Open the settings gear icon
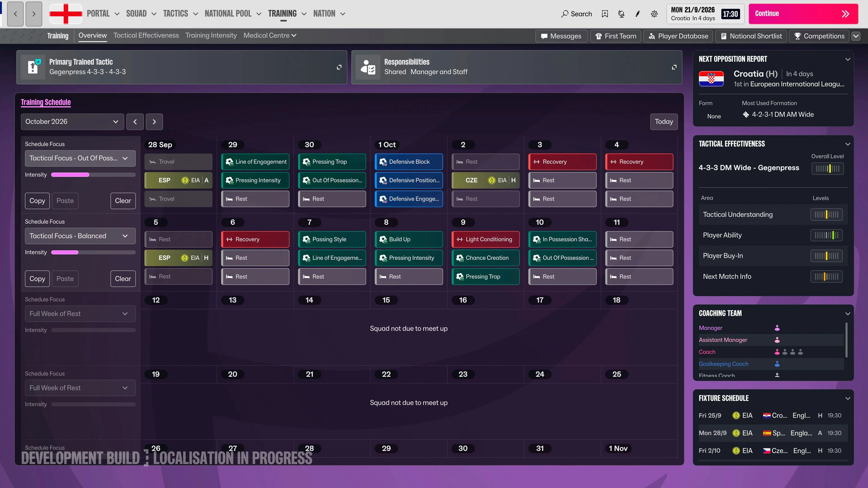 (654, 14)
